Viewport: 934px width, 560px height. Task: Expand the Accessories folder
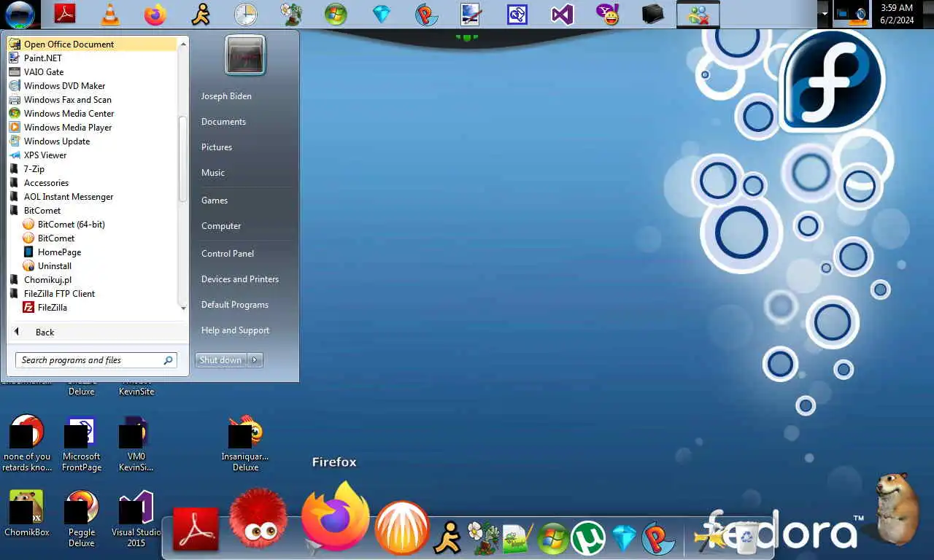tap(46, 182)
